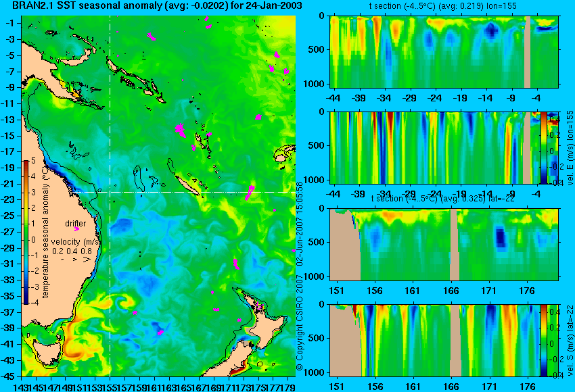Viewport: 575px width, 392px height.
Task: Click the '-23' label on map latitude axis
Action: [x=7, y=199]
